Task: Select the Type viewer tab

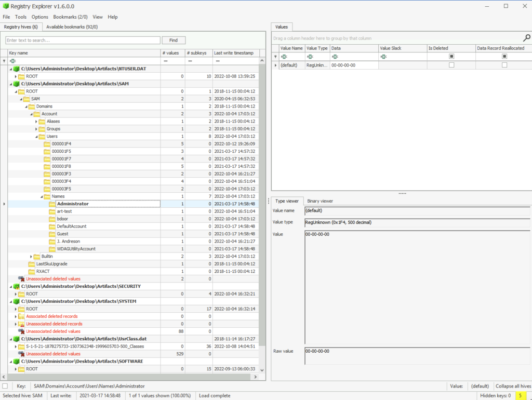Action: coord(287,201)
